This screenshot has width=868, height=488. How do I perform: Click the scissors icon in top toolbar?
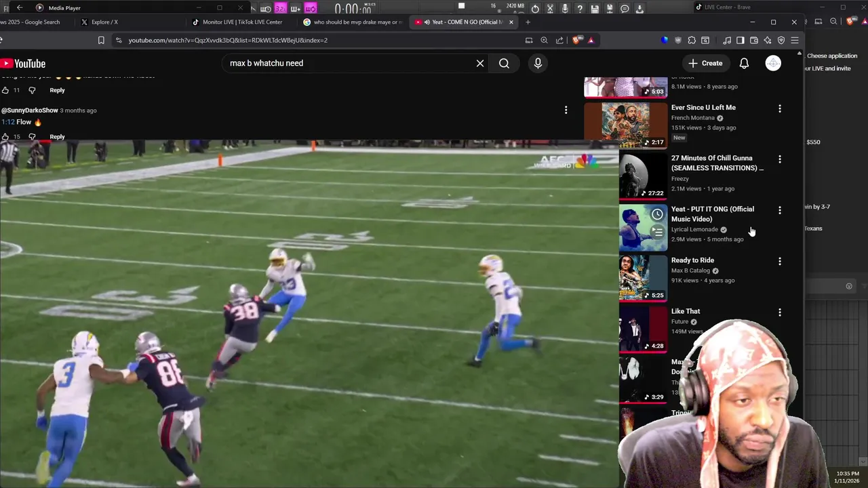tap(550, 9)
